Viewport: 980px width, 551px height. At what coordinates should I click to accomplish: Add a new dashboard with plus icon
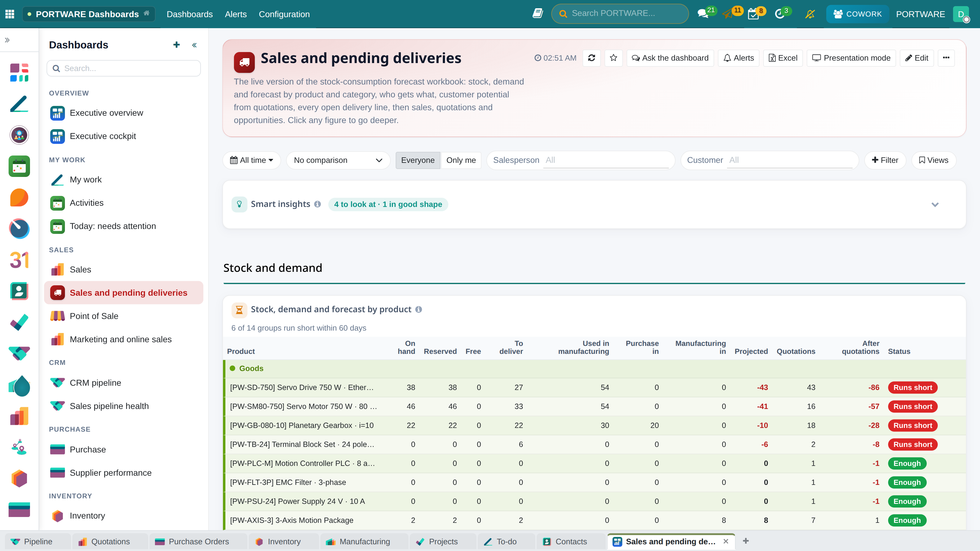(x=176, y=45)
